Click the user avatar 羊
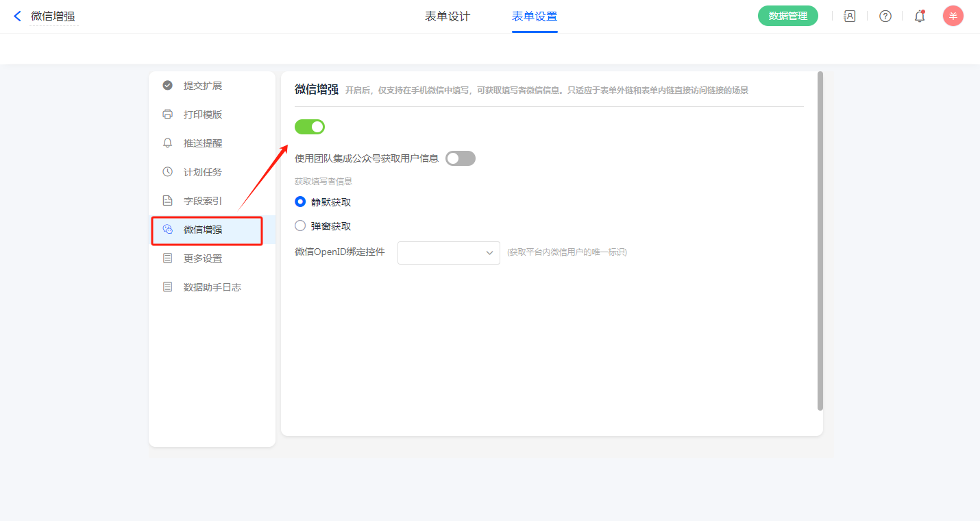Viewport: 980px width, 521px height. 953,16
